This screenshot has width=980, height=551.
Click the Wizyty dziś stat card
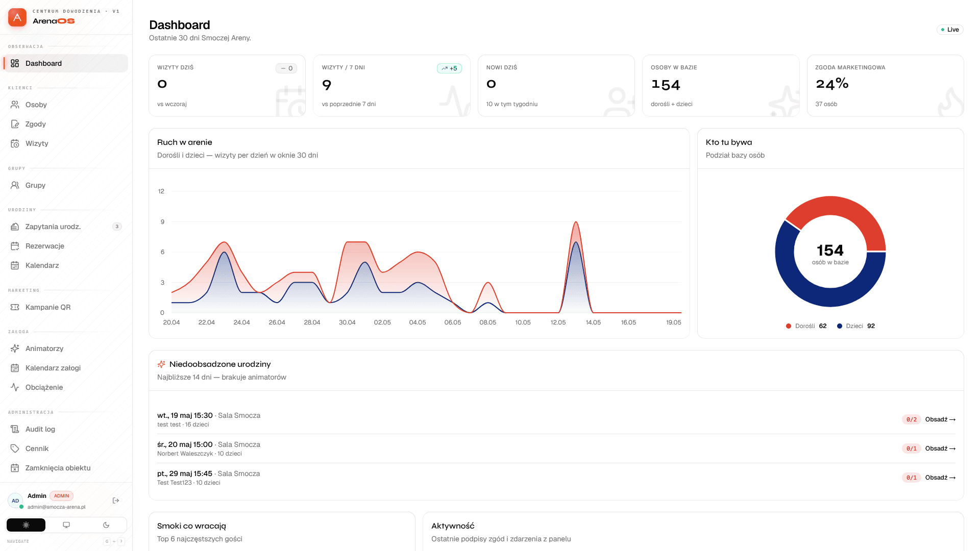(x=227, y=86)
